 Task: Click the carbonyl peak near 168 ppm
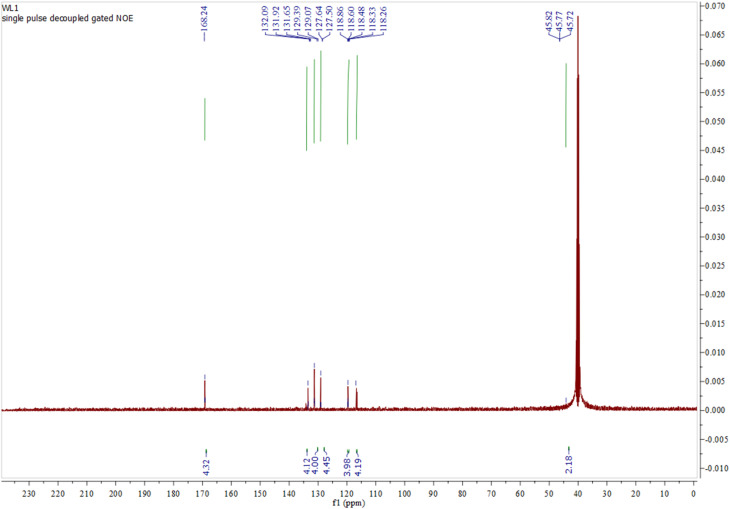[205, 394]
